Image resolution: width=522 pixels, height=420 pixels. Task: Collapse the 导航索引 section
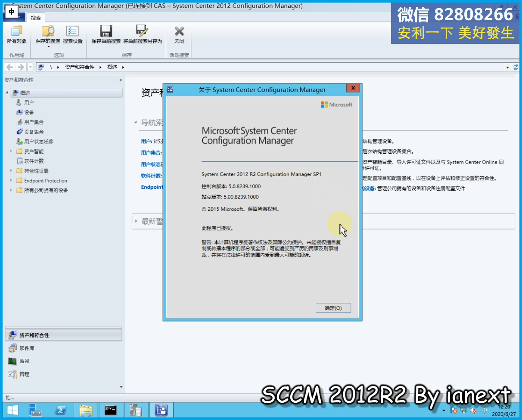coord(136,123)
